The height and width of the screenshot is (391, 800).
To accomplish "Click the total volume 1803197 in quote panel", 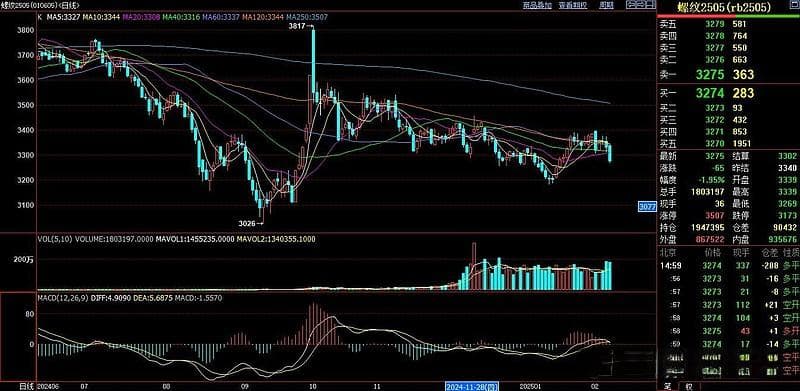I will [x=707, y=192].
